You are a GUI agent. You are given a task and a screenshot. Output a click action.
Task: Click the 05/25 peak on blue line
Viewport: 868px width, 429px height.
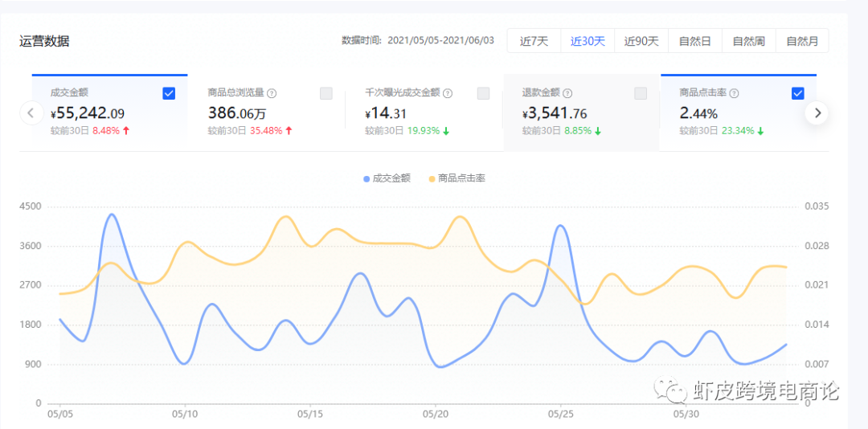pyautogui.click(x=560, y=227)
